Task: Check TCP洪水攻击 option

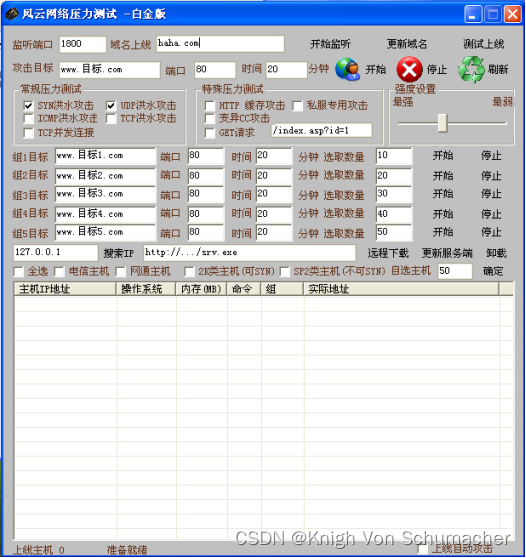Action: click(111, 119)
